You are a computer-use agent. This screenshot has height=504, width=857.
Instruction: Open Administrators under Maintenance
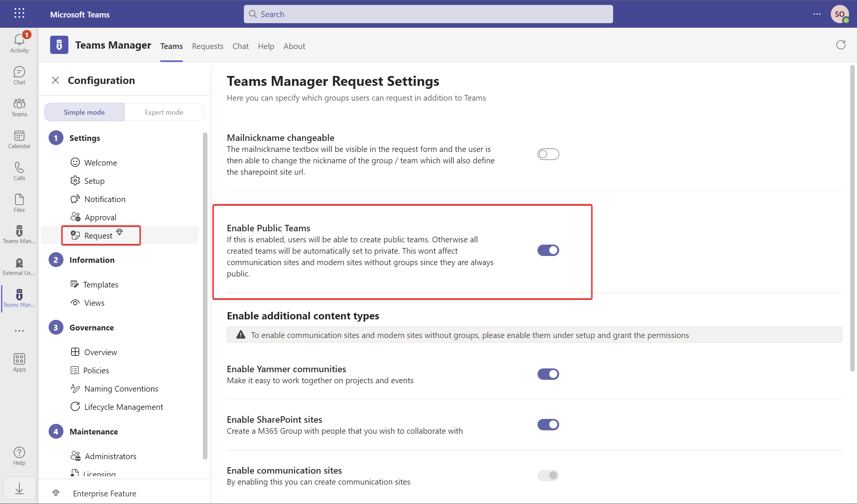point(103,456)
